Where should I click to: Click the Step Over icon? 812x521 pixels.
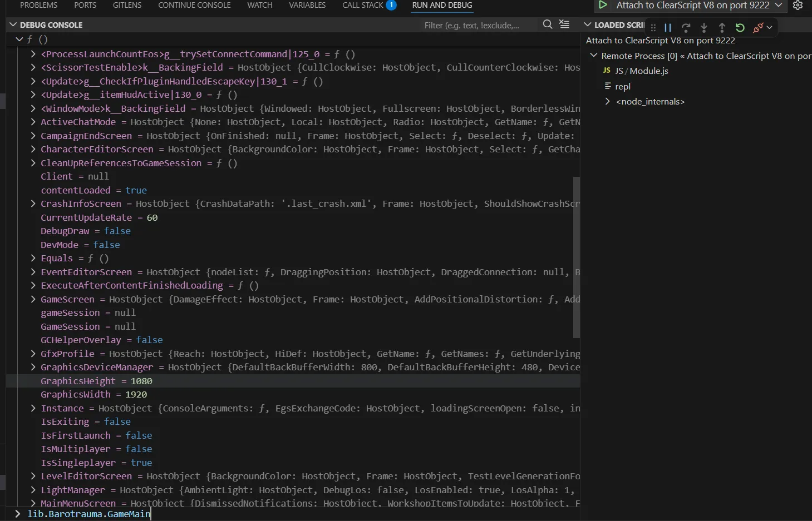(686, 28)
